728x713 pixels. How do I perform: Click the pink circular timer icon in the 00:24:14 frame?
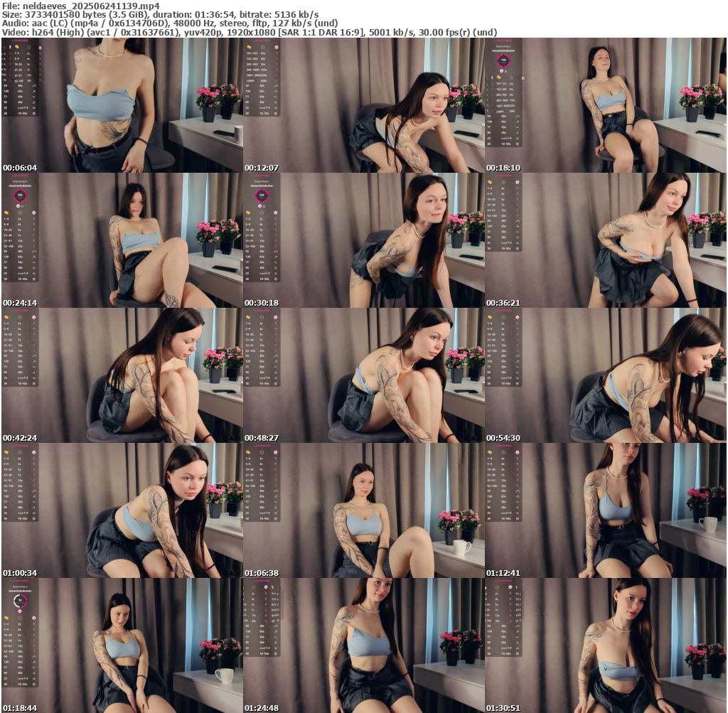point(20,195)
